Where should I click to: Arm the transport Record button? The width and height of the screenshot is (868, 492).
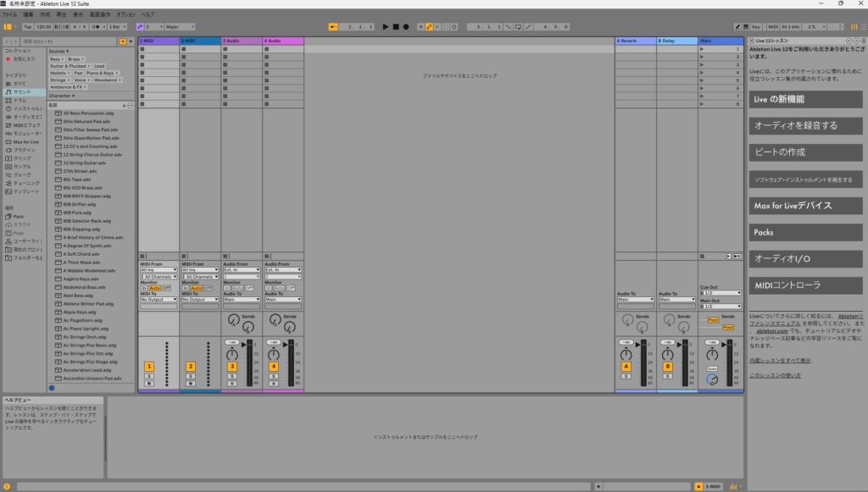coord(406,26)
